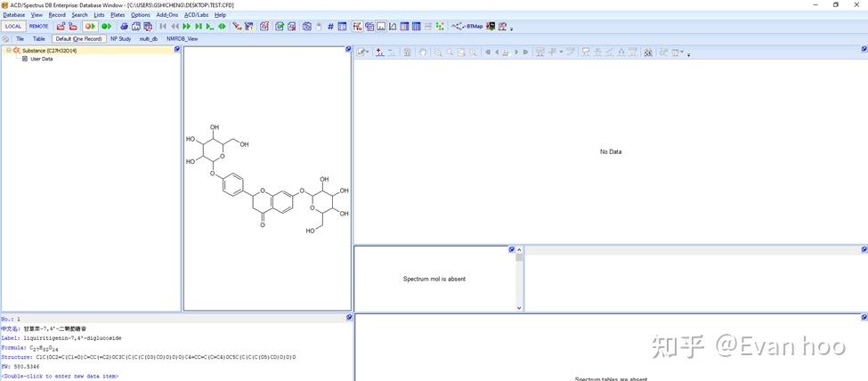Switch to REMOTE database mode

(x=39, y=26)
